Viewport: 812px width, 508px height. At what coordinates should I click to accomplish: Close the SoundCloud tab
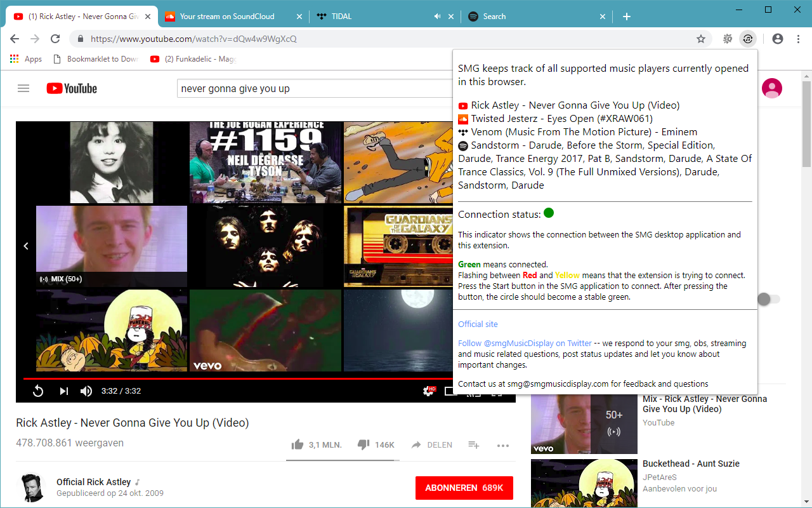coord(300,17)
